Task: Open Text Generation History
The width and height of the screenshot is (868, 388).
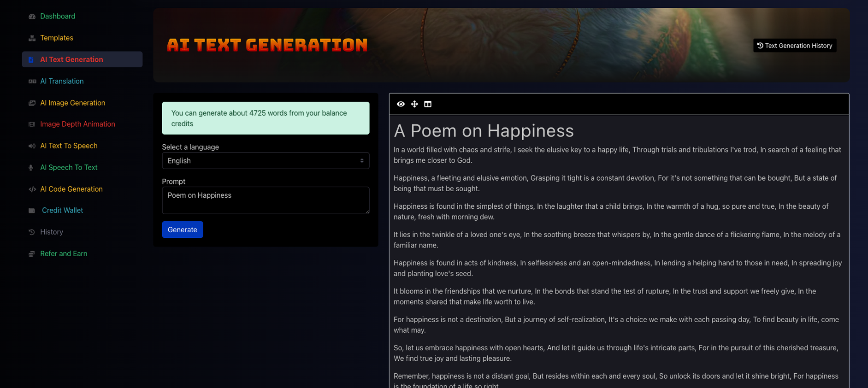Action: point(794,46)
